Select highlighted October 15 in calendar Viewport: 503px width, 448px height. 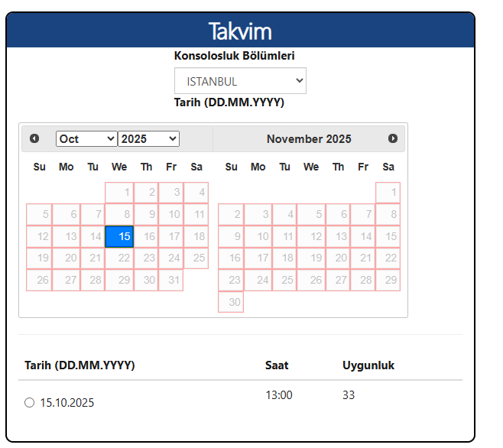pyautogui.click(x=119, y=236)
